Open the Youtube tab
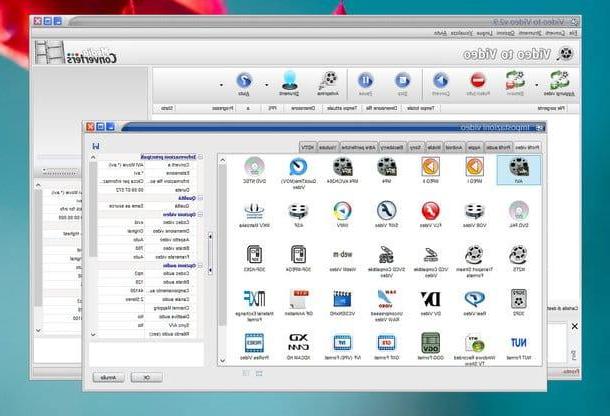 (x=328, y=147)
